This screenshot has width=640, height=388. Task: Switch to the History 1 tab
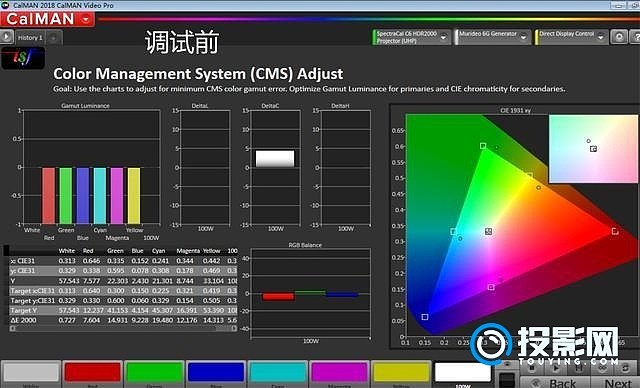pos(31,38)
